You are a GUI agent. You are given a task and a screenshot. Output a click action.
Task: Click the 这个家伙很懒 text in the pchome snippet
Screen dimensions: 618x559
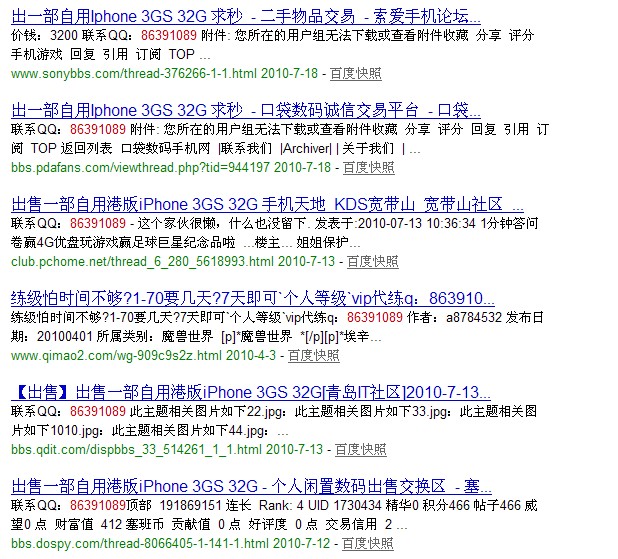coord(177,224)
